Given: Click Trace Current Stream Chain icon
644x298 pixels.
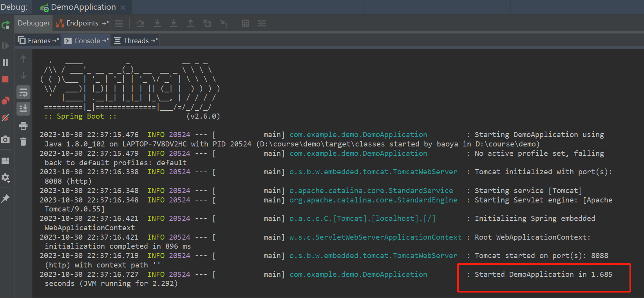Looking at the screenshot, I should (x=262, y=23).
